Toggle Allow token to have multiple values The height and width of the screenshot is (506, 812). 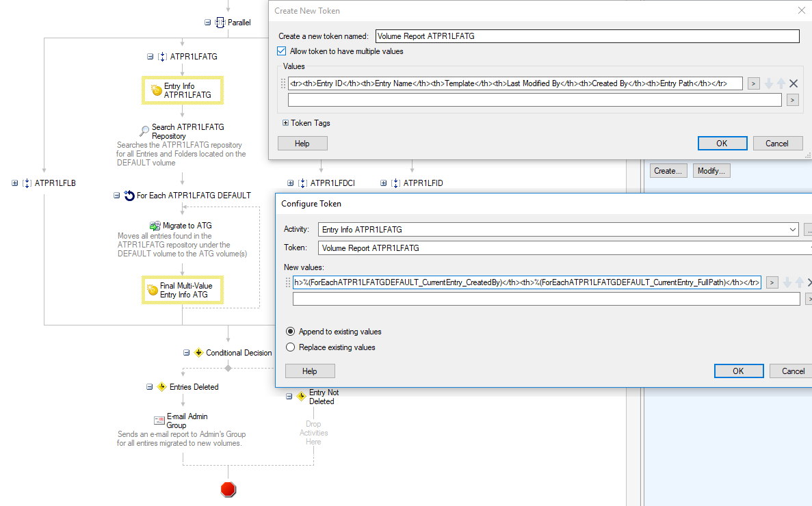coord(282,51)
